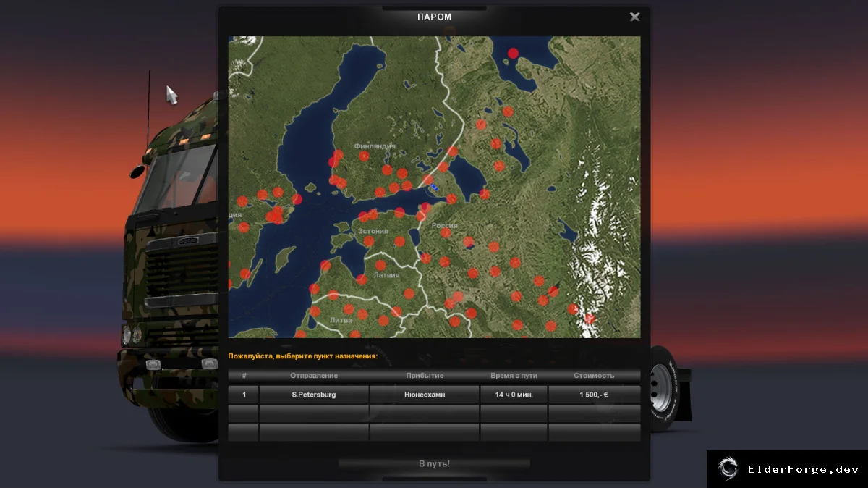Image resolution: width=868 pixels, height=488 pixels.
Task: Confirm the trip with the "В путь!" button
Action: (434, 463)
